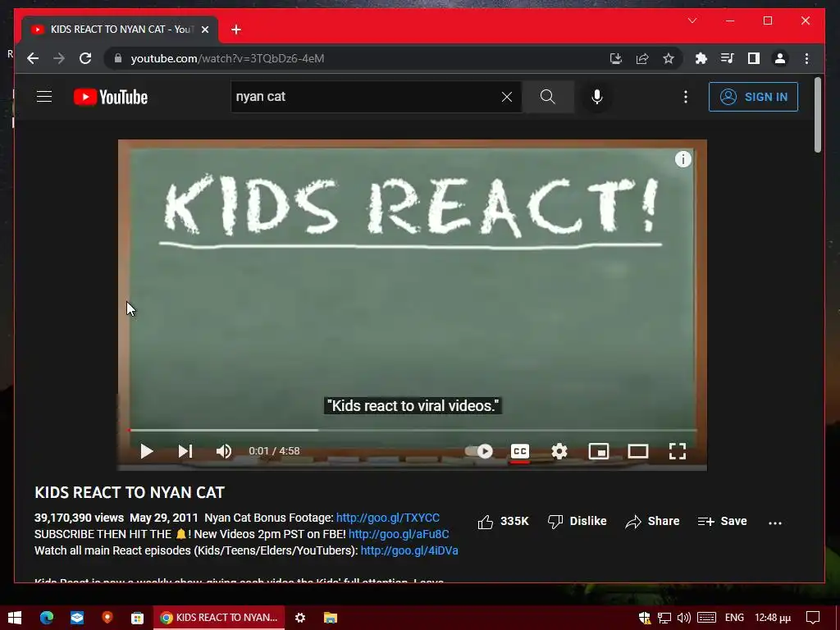Install app icon in address bar
This screenshot has height=630, width=840.
pyautogui.click(x=615, y=58)
